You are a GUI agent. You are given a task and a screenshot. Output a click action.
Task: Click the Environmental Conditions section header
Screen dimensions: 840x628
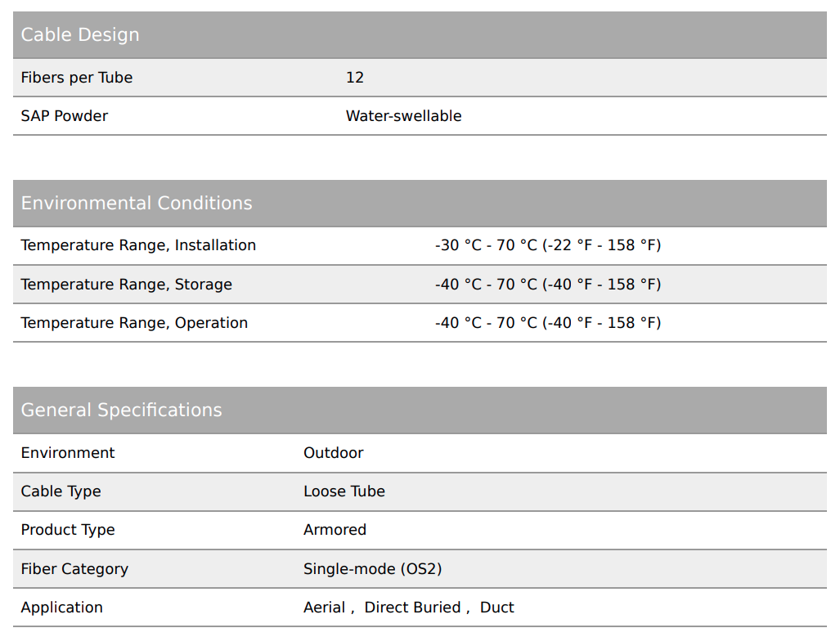[137, 204]
